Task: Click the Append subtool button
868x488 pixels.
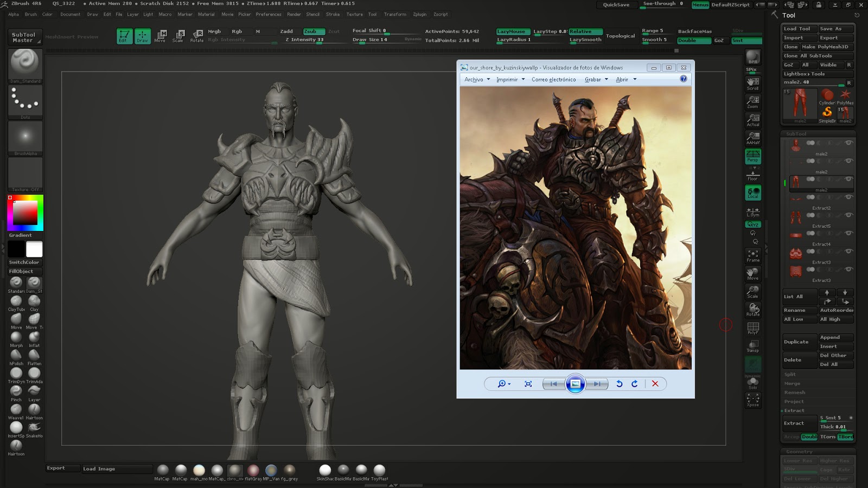Action: click(x=836, y=337)
